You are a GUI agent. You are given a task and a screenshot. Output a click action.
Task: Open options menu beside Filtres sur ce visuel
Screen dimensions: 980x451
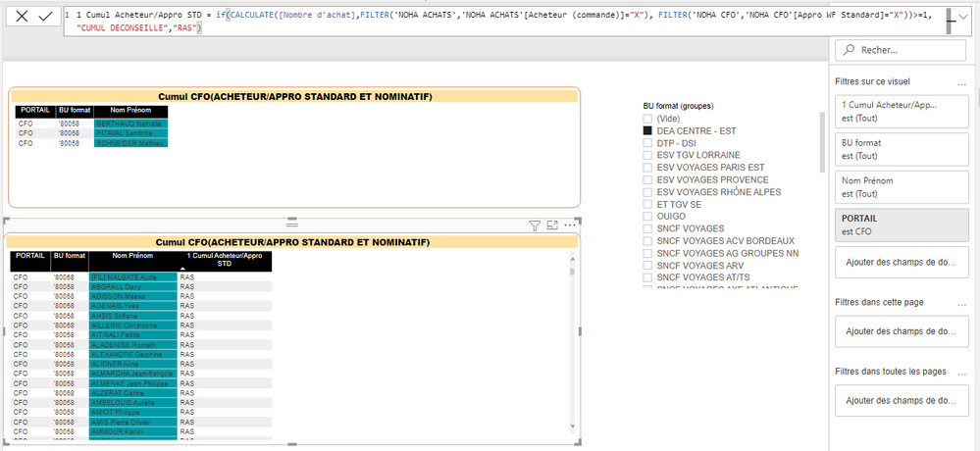tap(961, 82)
